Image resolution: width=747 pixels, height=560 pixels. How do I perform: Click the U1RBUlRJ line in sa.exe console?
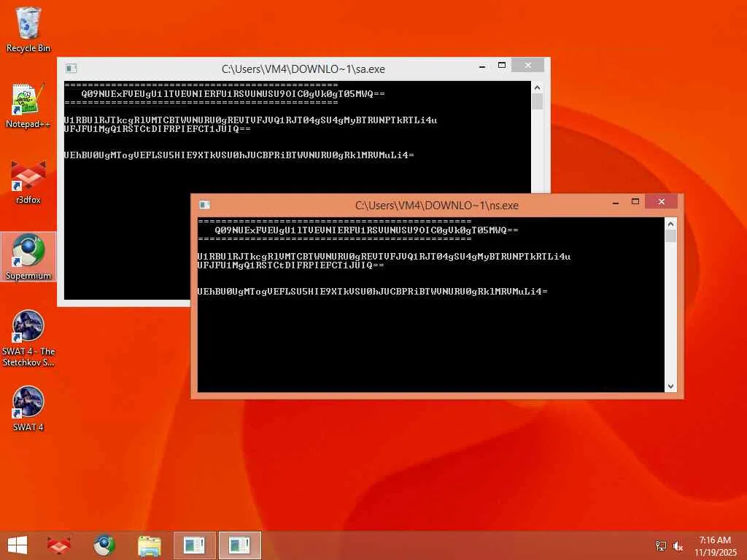[x=251, y=120]
